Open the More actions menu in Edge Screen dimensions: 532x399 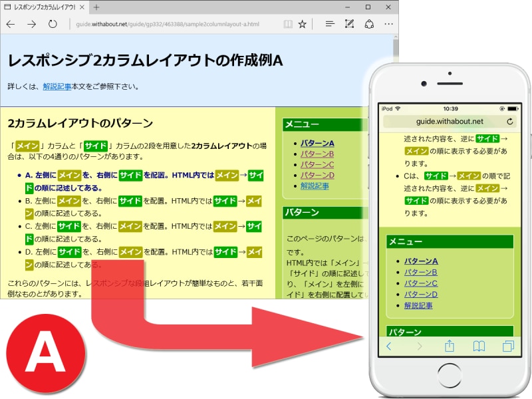tap(388, 25)
